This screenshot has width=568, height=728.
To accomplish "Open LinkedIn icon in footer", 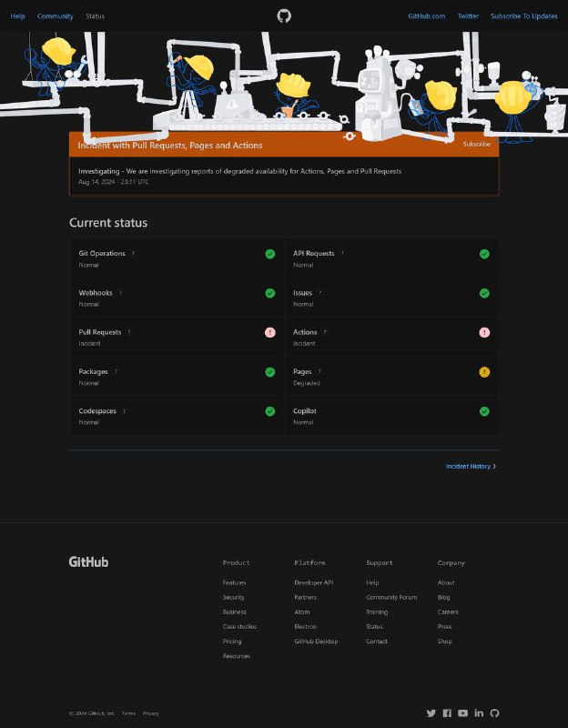I will point(479,713).
